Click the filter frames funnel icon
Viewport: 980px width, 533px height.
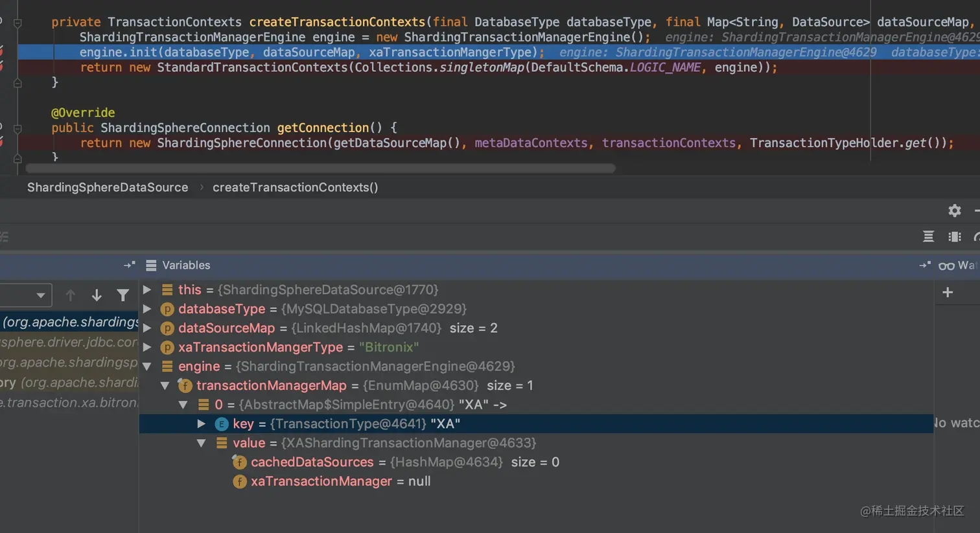122,295
